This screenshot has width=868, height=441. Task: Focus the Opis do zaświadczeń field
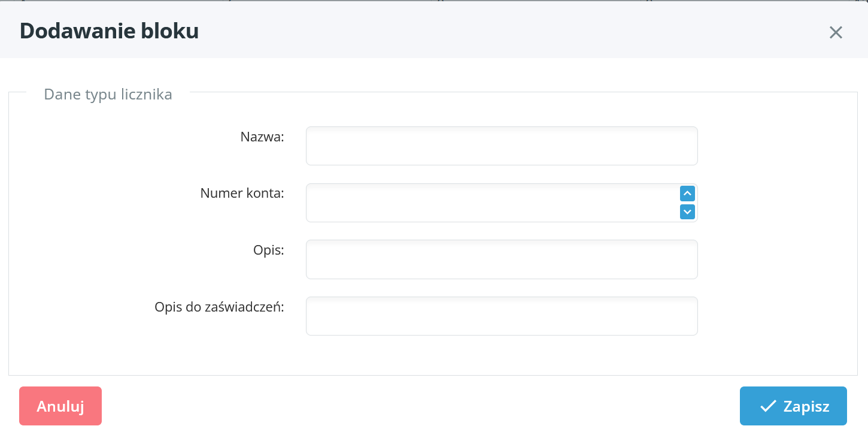tap(501, 316)
